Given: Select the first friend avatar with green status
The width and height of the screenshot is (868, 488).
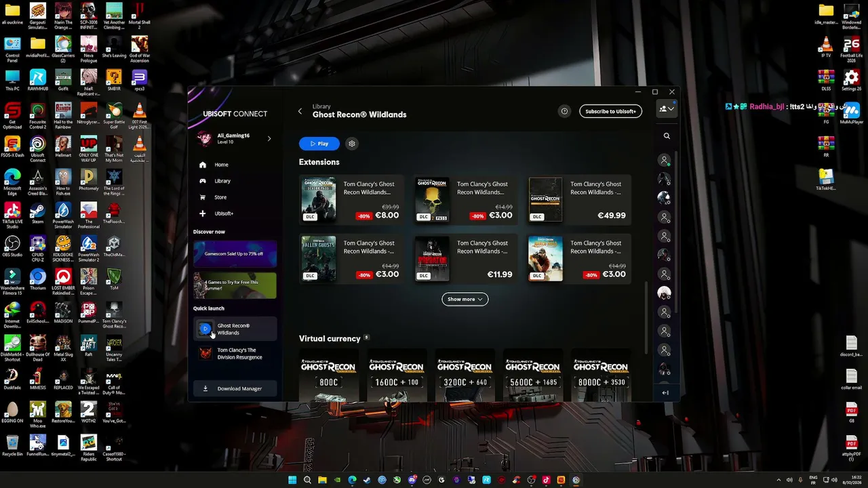Looking at the screenshot, I should [665, 161].
